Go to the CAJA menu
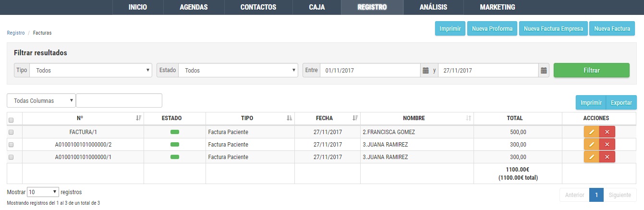The image size is (644, 210). pos(317,7)
